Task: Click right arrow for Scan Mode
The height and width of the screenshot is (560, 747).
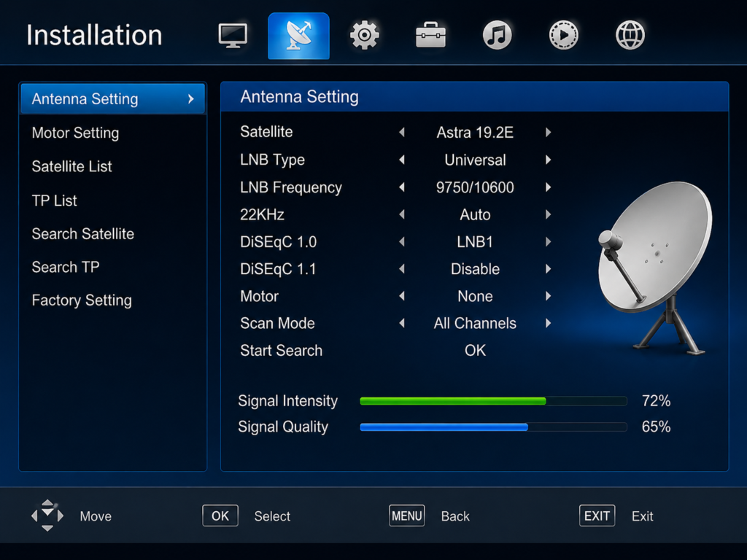Action: point(549,323)
